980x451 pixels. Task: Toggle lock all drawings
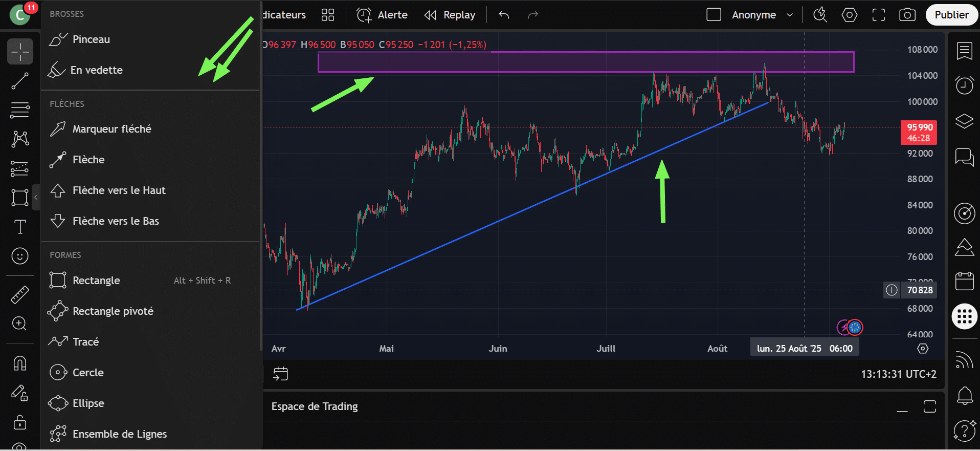coord(20,422)
